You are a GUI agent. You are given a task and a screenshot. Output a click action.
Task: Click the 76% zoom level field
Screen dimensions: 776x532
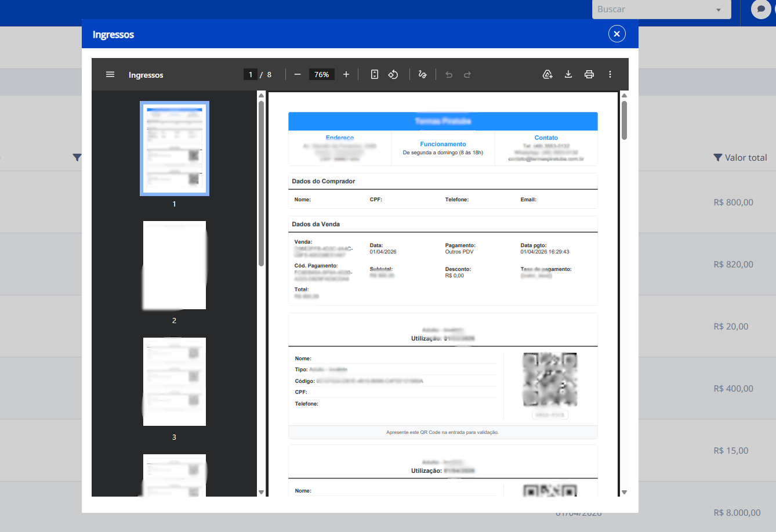[321, 74]
